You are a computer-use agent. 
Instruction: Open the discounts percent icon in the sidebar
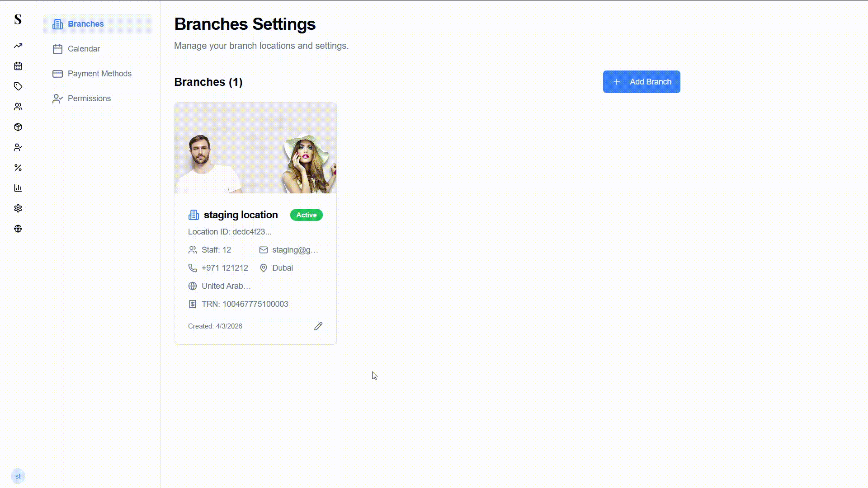18,168
